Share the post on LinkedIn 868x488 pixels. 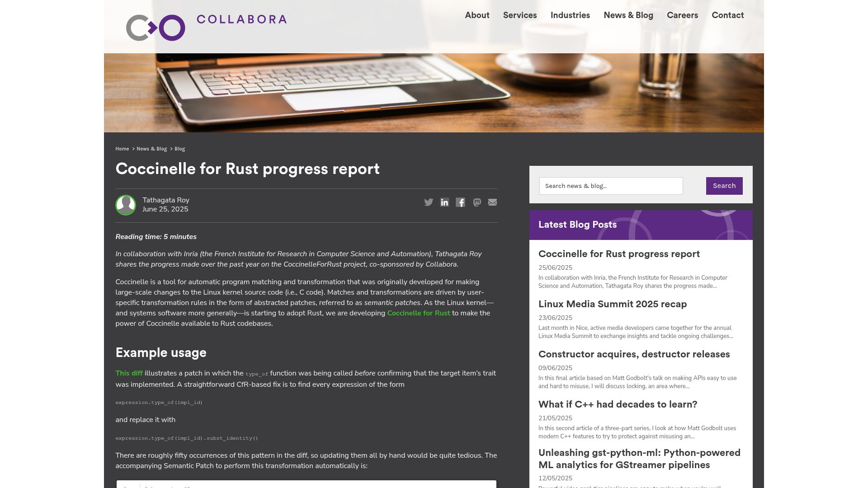point(444,202)
